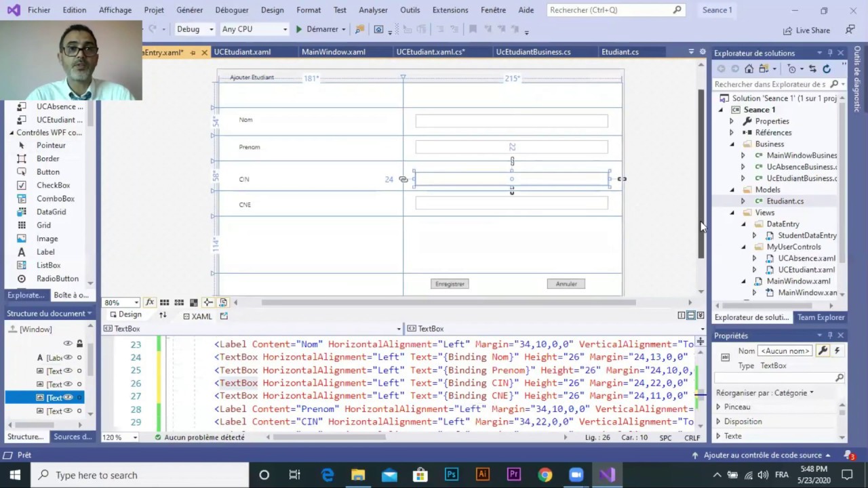Select the CheckBox control in the toolbox
This screenshot has width=868, height=488.
coord(53,185)
